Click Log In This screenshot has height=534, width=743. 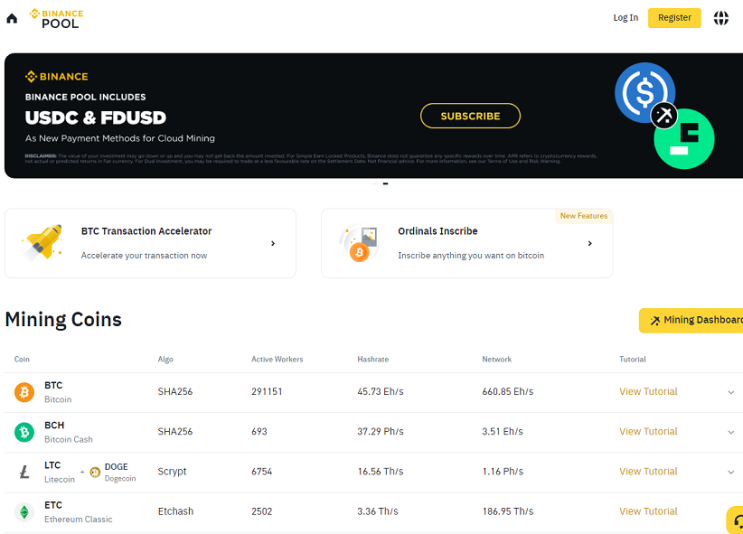pyautogui.click(x=625, y=18)
